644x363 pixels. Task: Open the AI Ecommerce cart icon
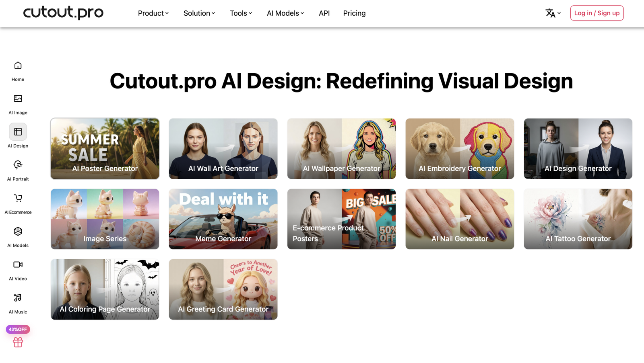[x=18, y=198]
